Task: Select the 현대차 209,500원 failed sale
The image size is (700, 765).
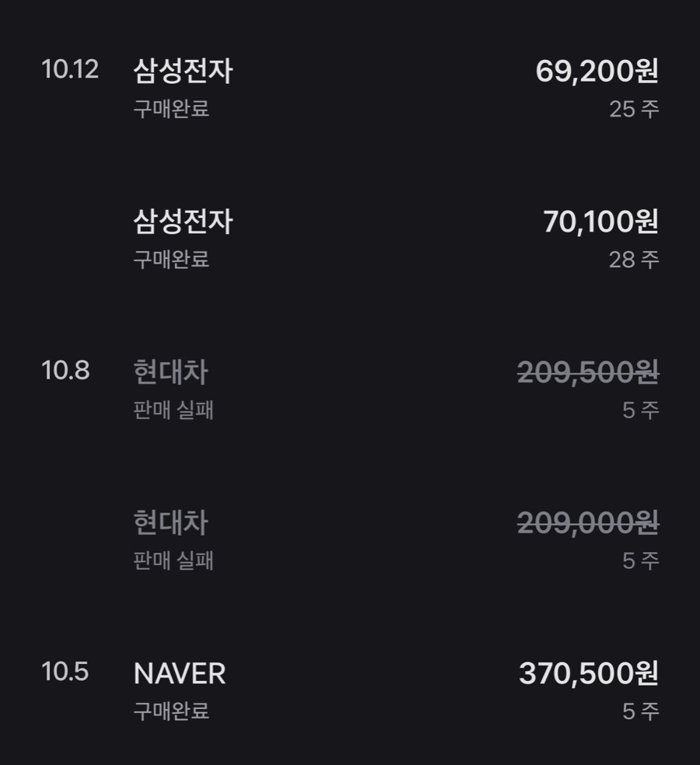Action: (x=350, y=390)
